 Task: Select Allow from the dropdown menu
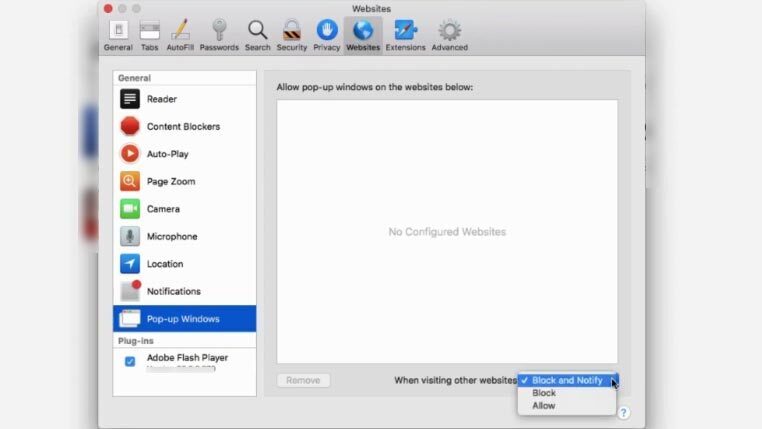point(544,406)
